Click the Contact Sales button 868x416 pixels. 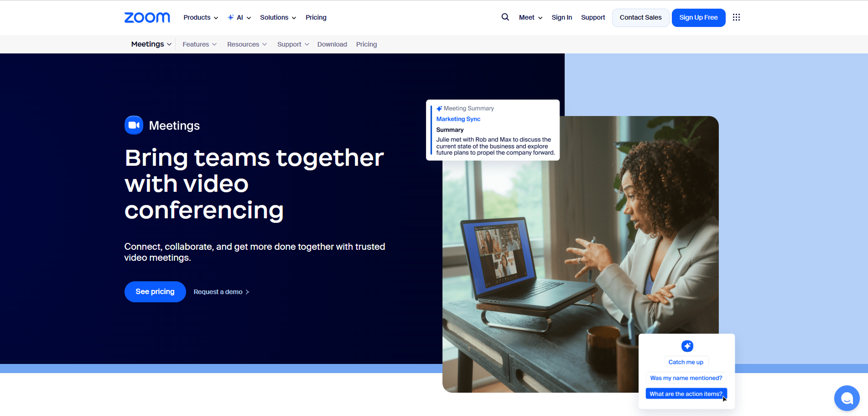(x=640, y=18)
